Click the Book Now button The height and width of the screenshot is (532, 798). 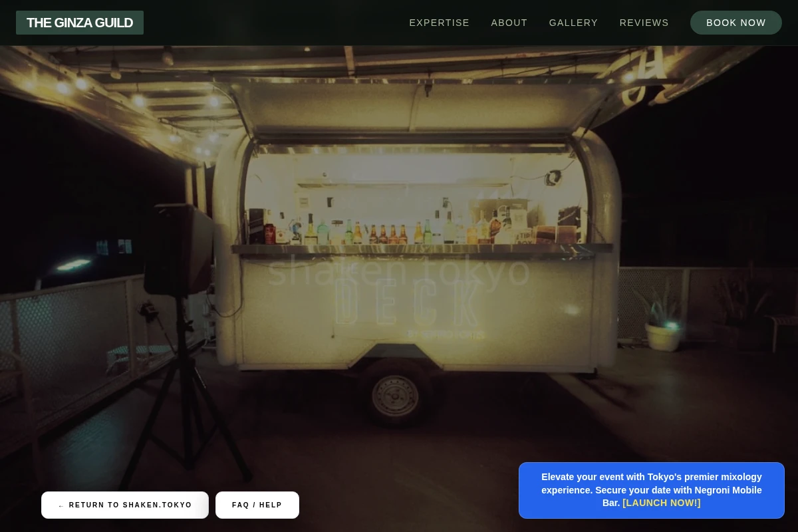coord(736,23)
